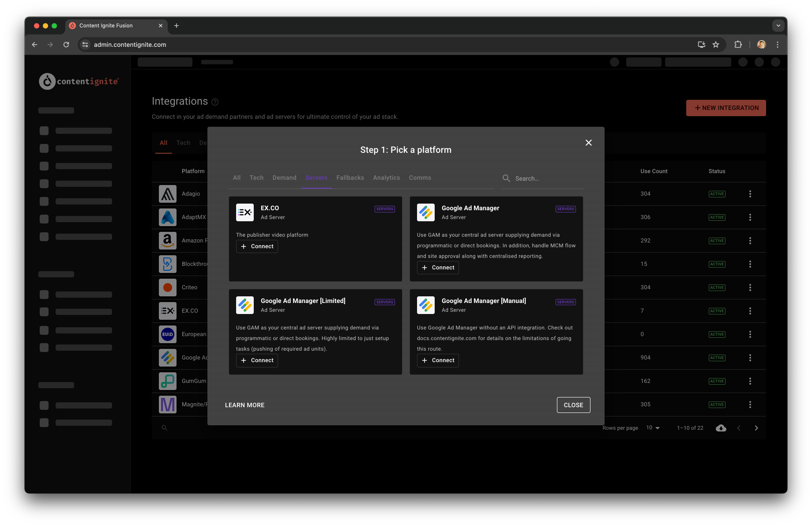Screen dimensions: 812x526
Task: Click the Content Ignite logo
Action: pyautogui.click(x=79, y=81)
